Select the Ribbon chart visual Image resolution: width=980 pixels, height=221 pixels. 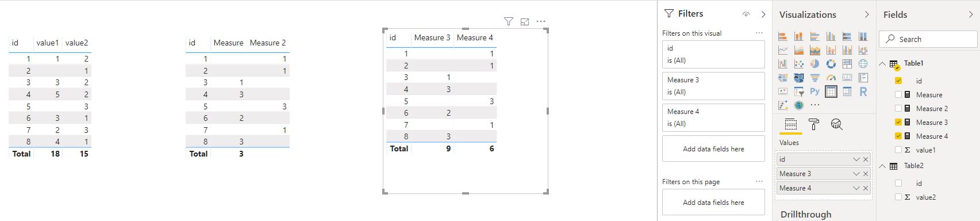[x=863, y=50]
